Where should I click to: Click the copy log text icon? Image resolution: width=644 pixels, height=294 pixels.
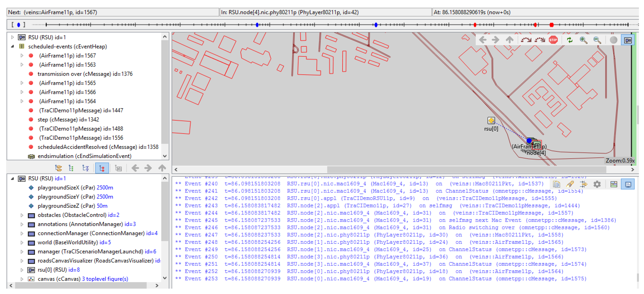(556, 184)
